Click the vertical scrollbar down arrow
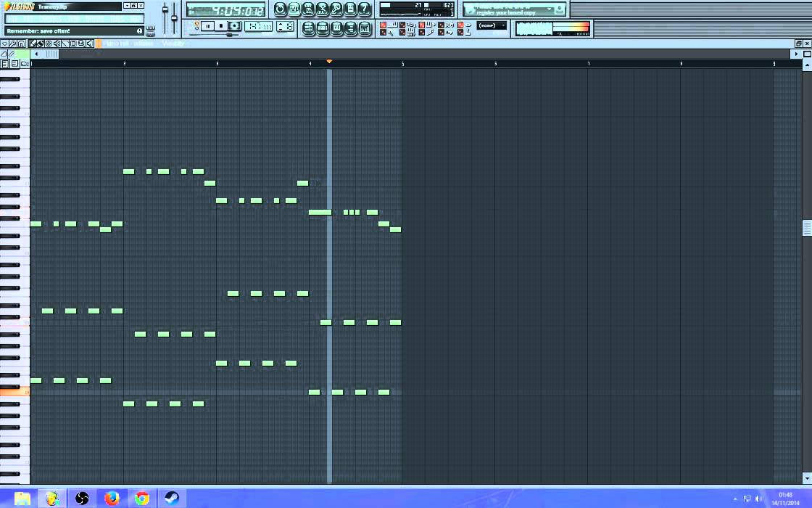 click(807, 478)
